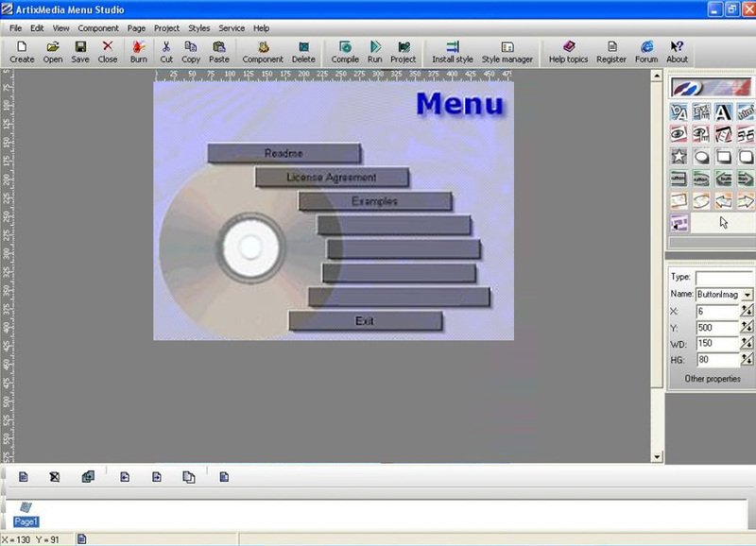The image size is (756, 546).
Task: Open the Page menu
Action: [136, 28]
